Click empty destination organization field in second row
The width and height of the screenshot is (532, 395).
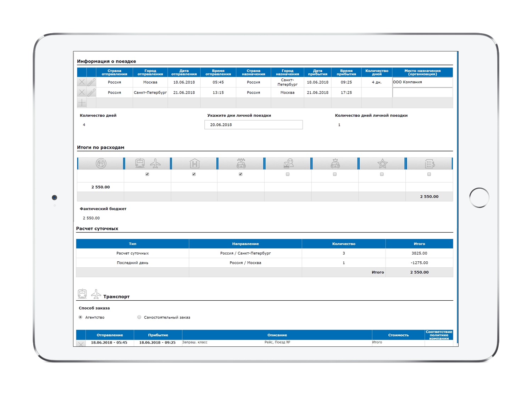click(x=422, y=93)
